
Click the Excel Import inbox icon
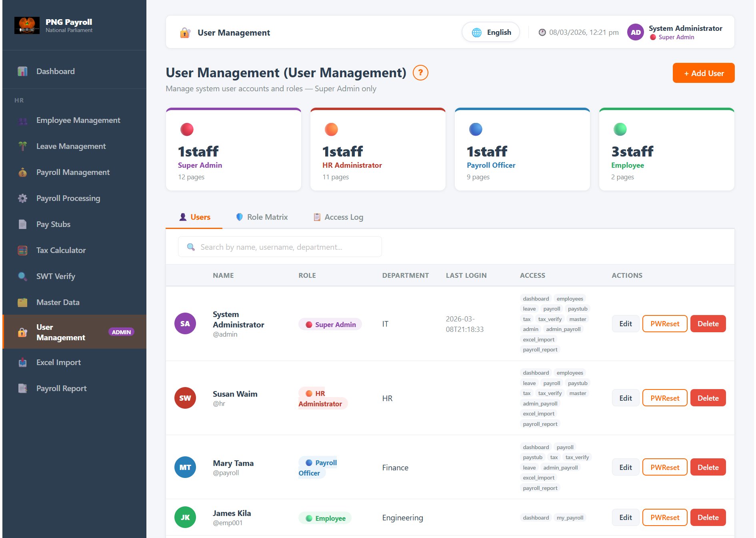(x=22, y=363)
